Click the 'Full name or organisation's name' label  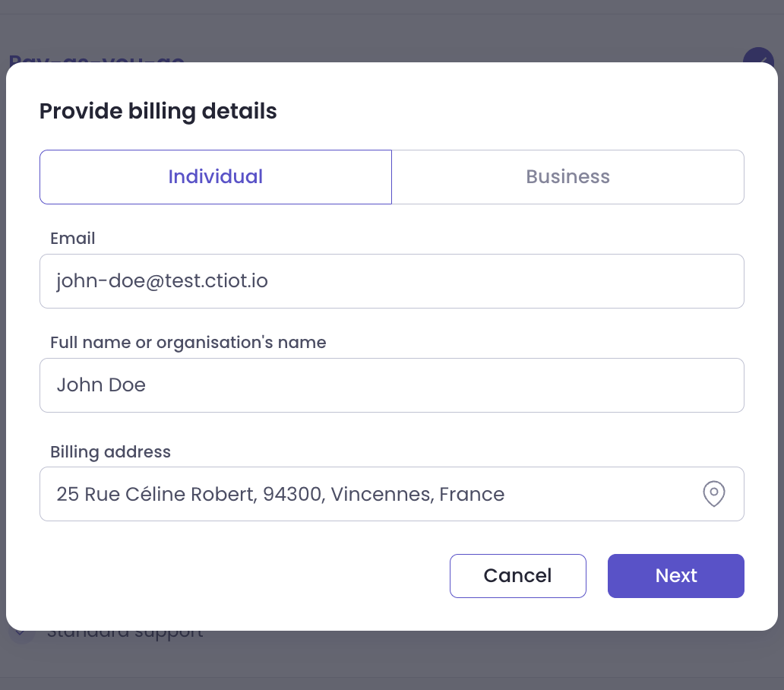[188, 343]
